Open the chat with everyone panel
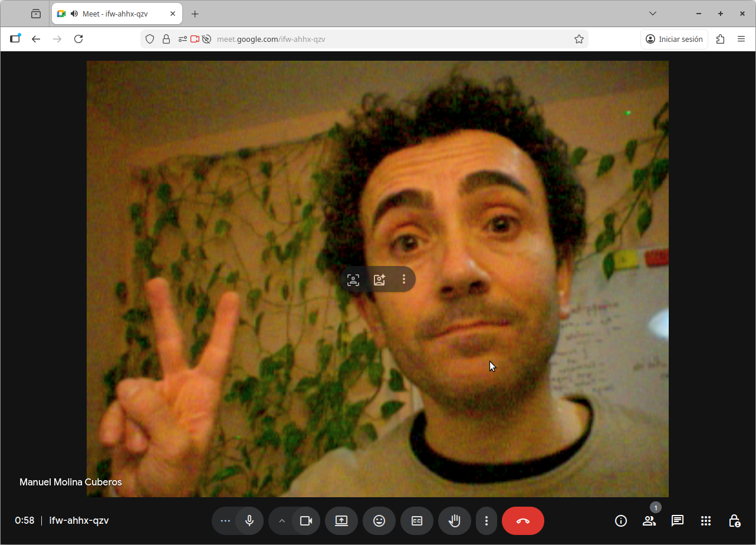Image resolution: width=756 pixels, height=545 pixels. pyautogui.click(x=678, y=521)
